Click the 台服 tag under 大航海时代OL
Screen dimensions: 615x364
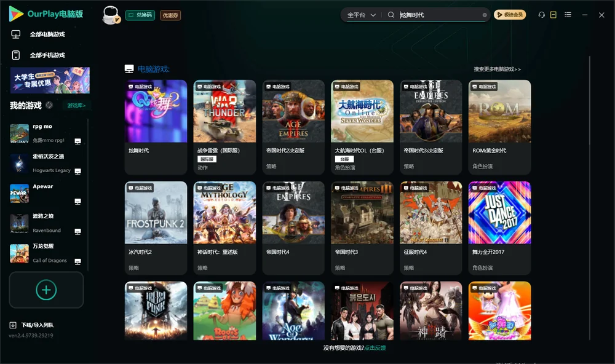coord(344,159)
